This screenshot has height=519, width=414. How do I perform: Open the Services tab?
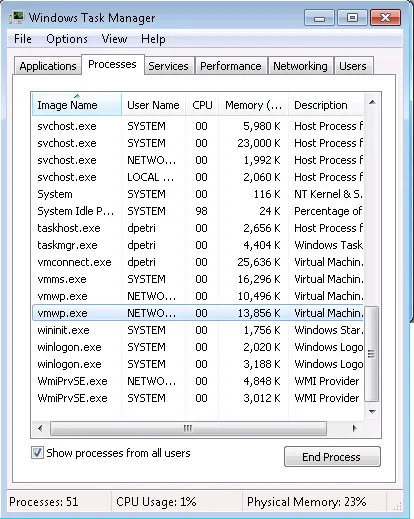point(168,66)
